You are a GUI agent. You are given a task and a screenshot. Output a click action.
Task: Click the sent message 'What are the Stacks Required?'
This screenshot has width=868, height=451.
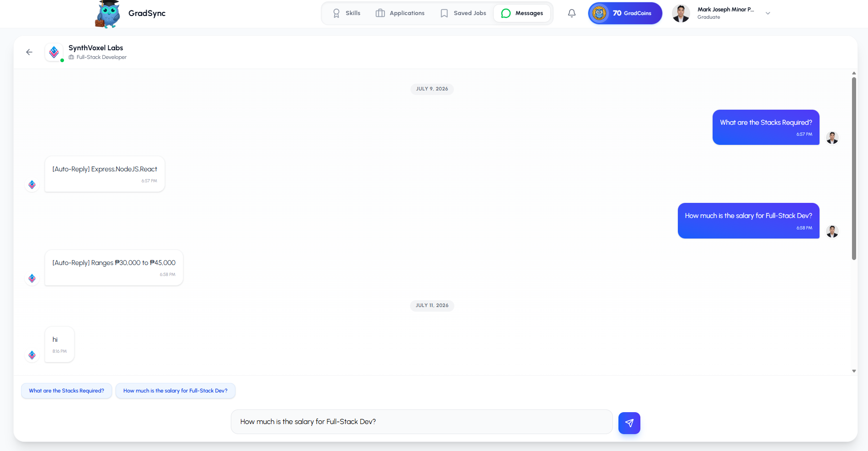coord(766,127)
